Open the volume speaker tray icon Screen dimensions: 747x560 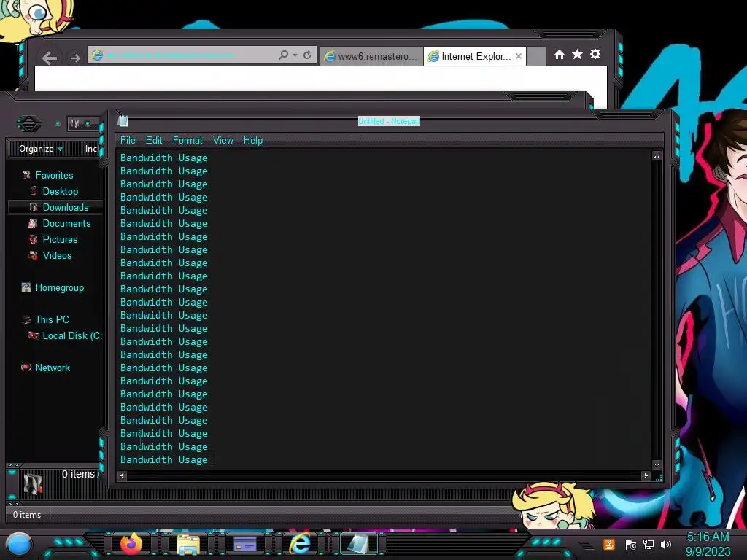tap(666, 545)
